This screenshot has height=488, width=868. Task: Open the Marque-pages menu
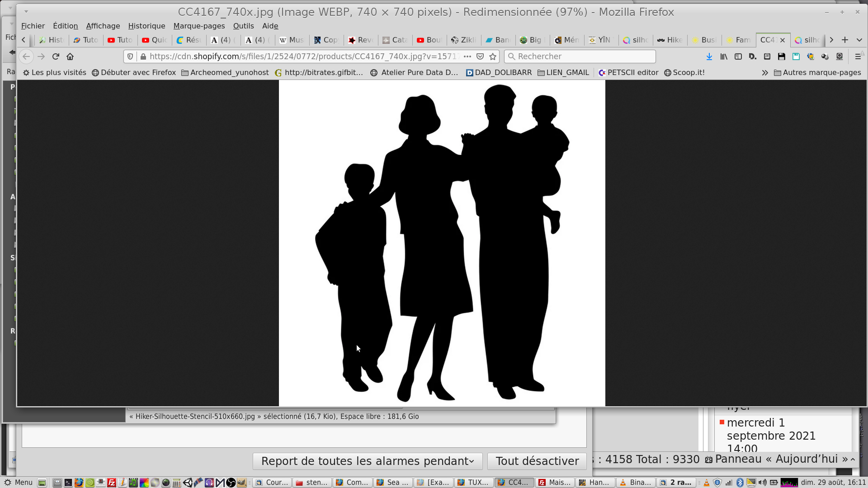pos(199,26)
